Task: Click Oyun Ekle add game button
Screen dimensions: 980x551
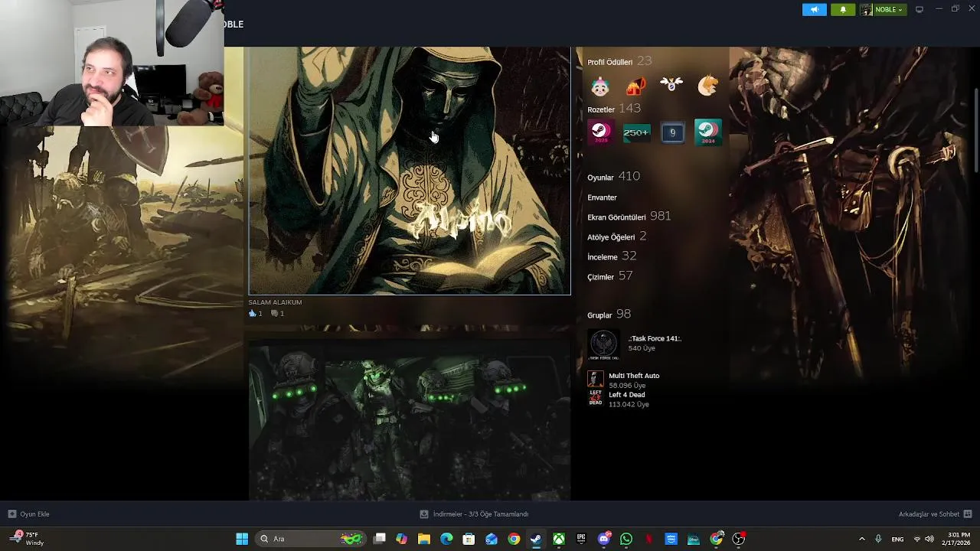Action: click(28, 514)
